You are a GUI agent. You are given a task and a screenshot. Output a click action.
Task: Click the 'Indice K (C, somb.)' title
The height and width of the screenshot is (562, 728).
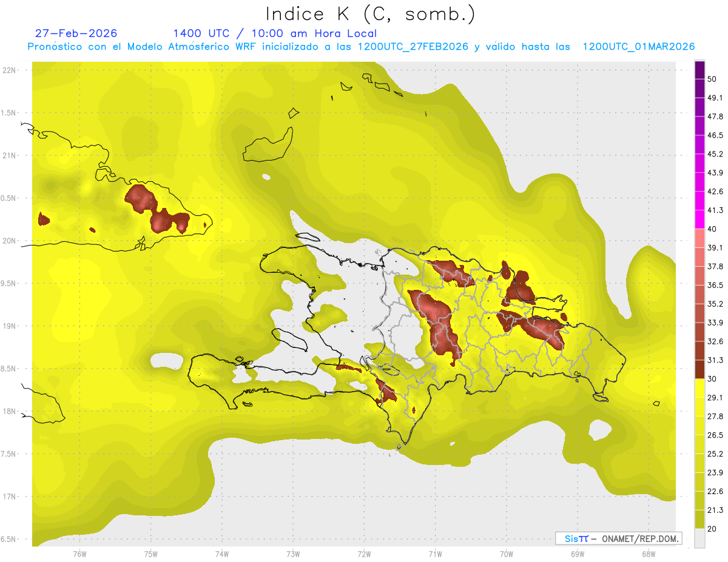point(370,14)
